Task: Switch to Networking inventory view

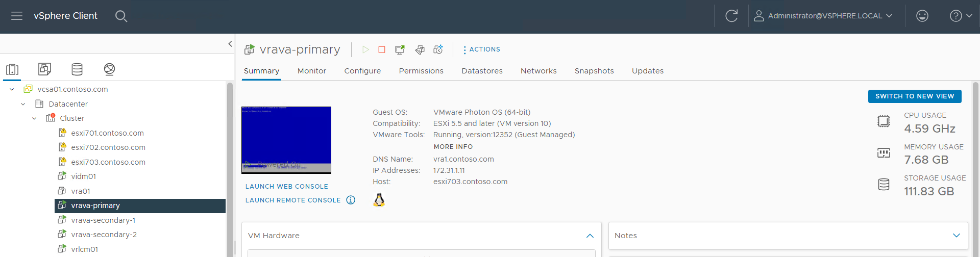Action: [x=109, y=69]
